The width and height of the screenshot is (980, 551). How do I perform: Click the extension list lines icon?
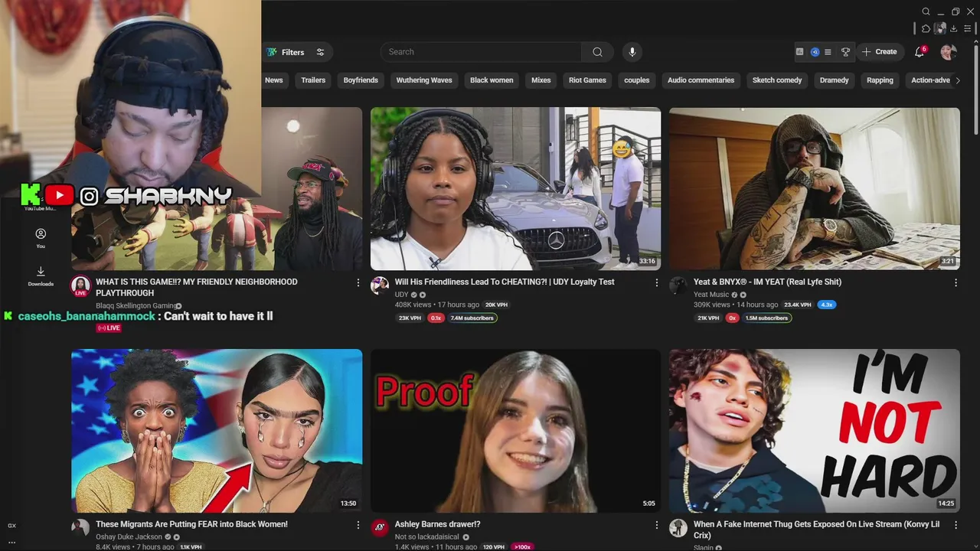click(x=828, y=52)
